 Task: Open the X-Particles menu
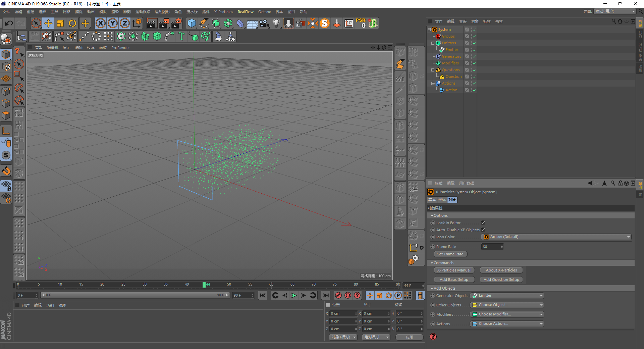(x=223, y=12)
